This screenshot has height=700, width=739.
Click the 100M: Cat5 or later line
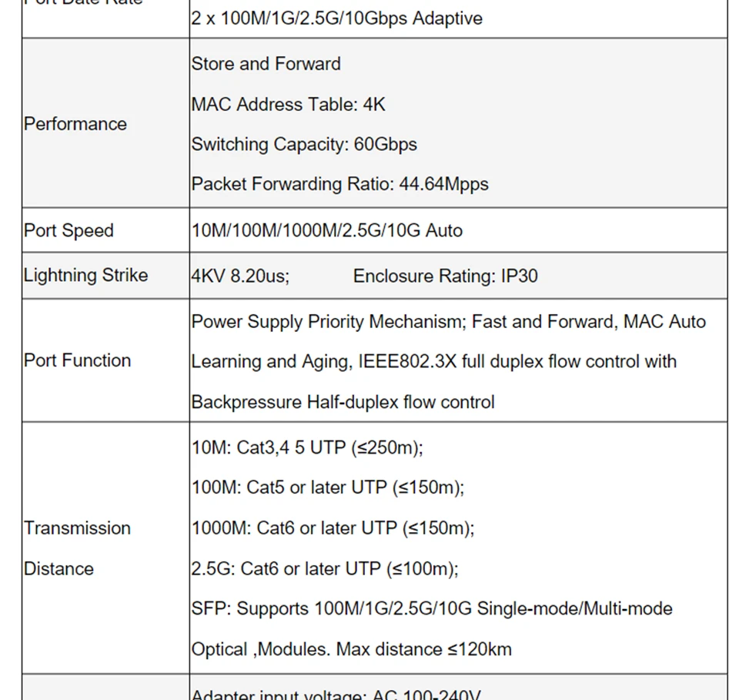point(328,488)
